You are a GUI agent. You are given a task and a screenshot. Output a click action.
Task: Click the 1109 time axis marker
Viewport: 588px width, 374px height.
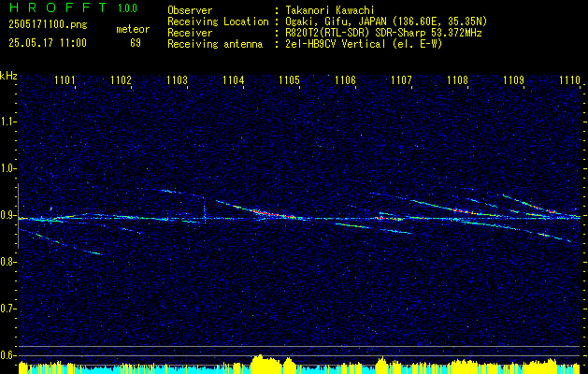513,79
